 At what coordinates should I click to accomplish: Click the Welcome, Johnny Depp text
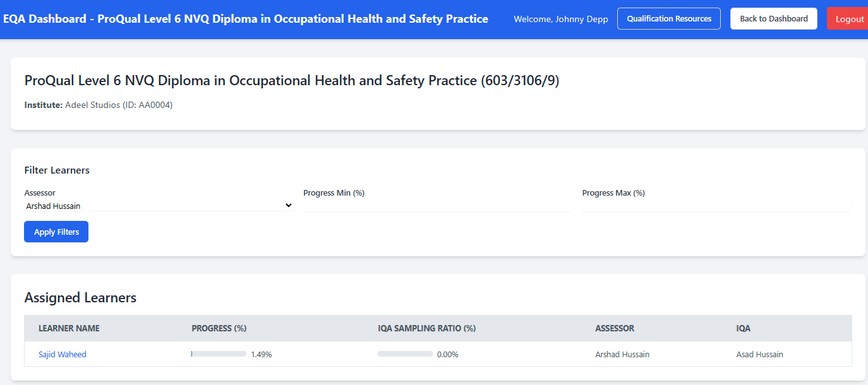pos(560,20)
